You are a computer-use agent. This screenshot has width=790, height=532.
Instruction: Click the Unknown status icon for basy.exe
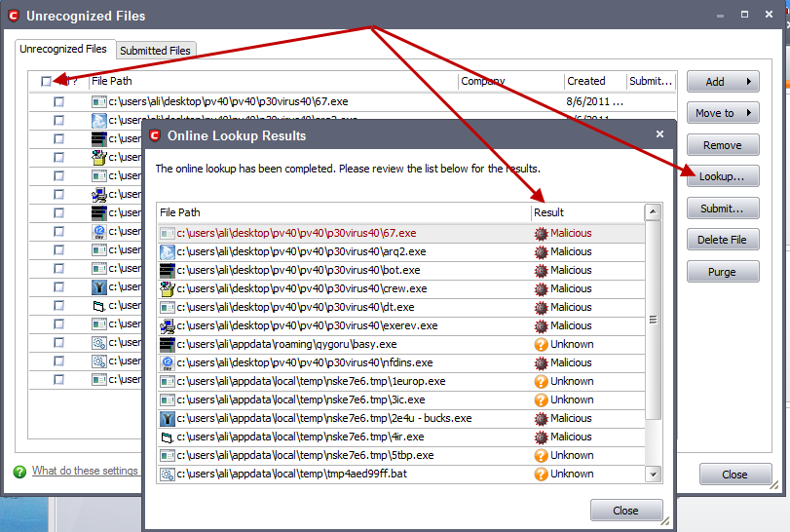(x=541, y=345)
